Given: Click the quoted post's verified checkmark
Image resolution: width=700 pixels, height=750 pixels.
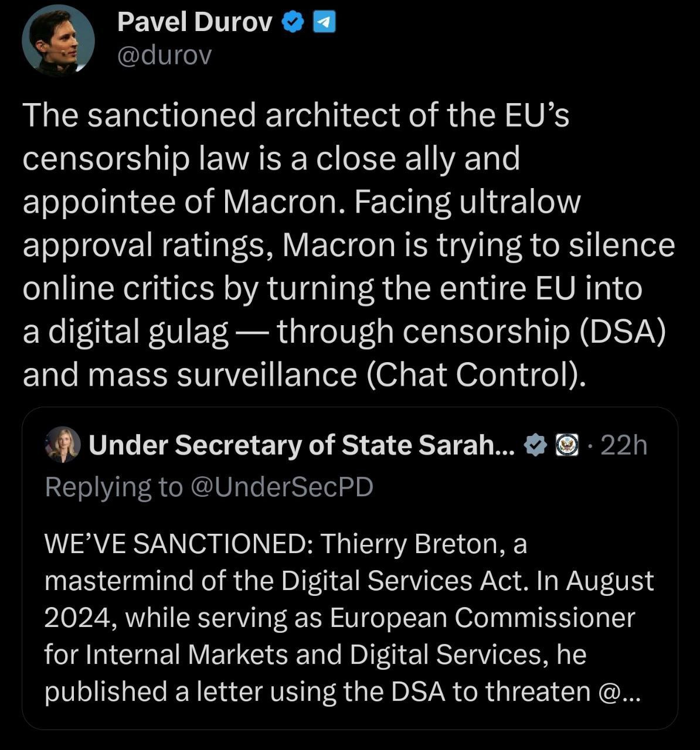Looking at the screenshot, I should [x=535, y=446].
